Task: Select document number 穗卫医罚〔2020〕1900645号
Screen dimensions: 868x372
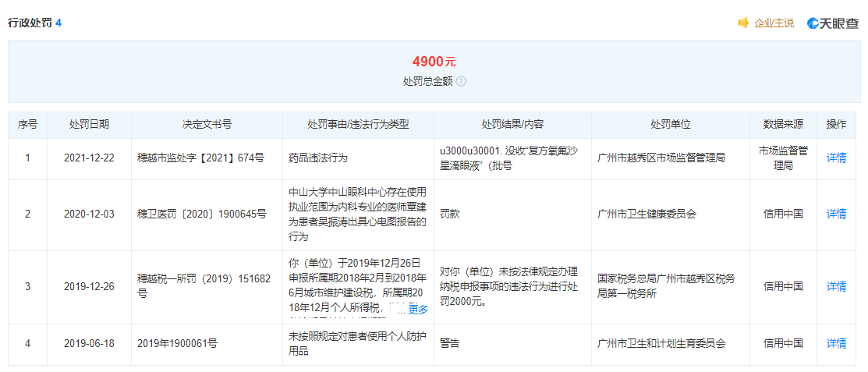Action: tap(201, 214)
